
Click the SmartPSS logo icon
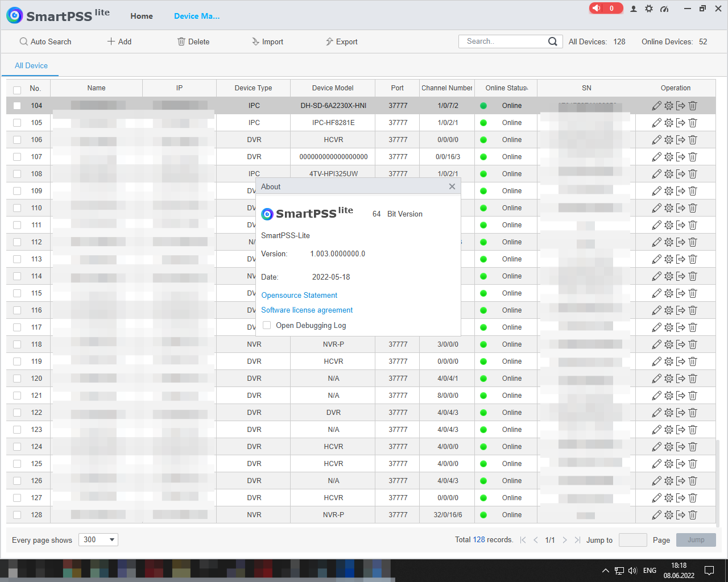15,15
